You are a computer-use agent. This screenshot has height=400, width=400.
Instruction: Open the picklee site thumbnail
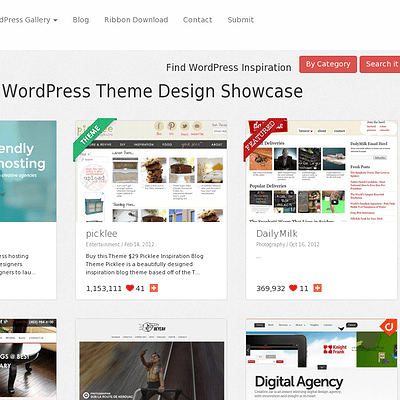click(x=151, y=171)
